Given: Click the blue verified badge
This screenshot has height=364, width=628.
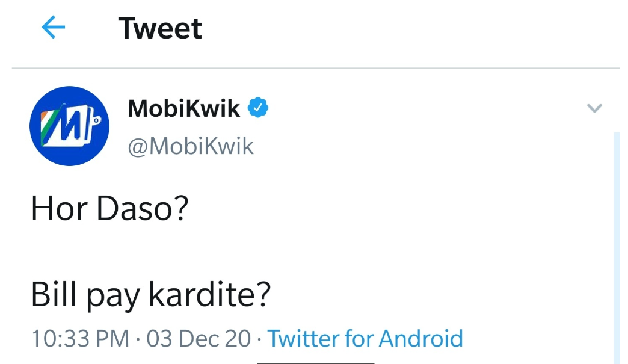Looking at the screenshot, I should pos(259,108).
